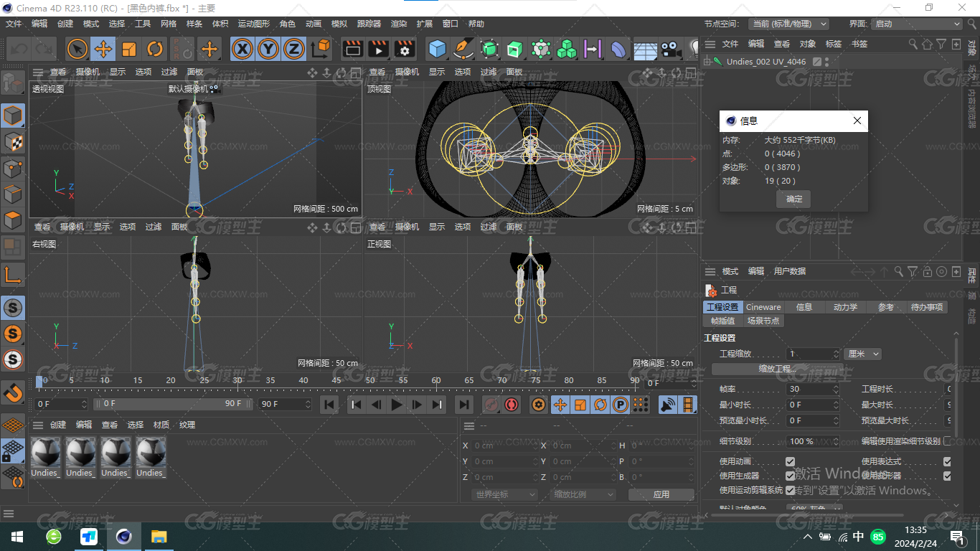Select the first Undies_ material thumbnail
980x551 pixels.
pos(45,457)
